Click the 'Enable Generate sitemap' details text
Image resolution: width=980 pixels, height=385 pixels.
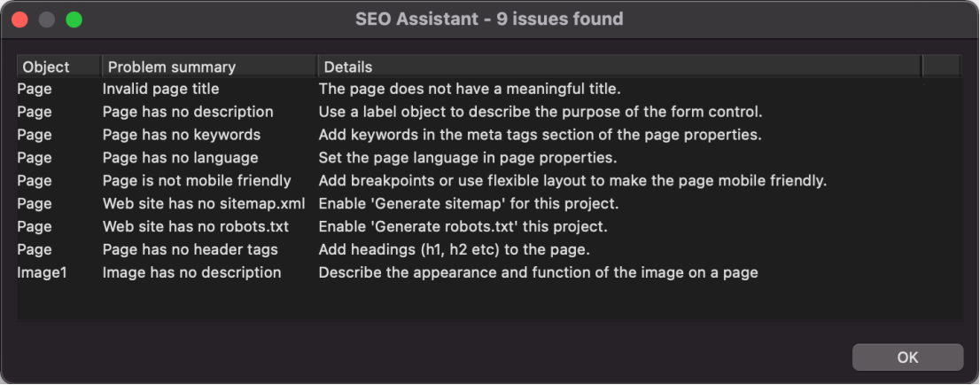(469, 203)
